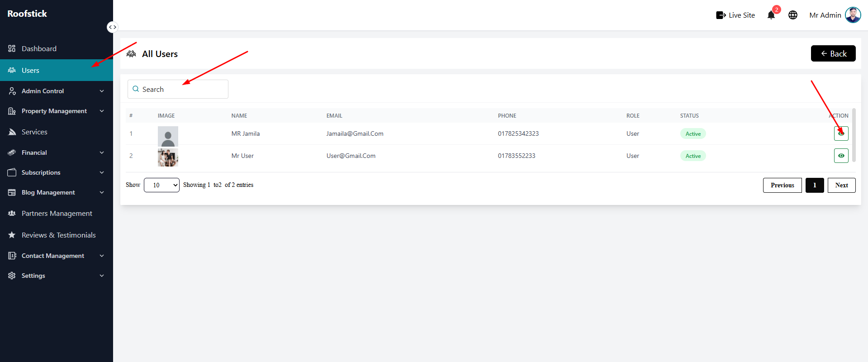This screenshot has width=868, height=362.
Task: Focus the Search input field
Action: tap(178, 89)
